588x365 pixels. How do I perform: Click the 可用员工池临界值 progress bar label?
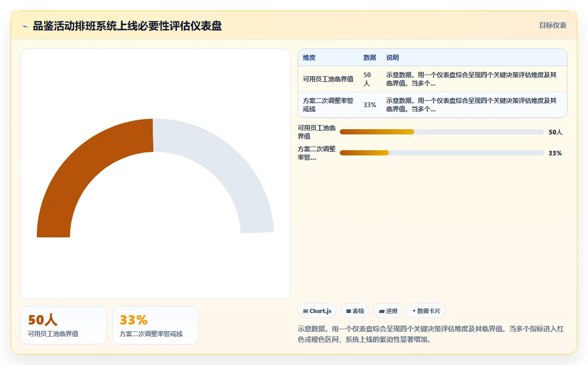[317, 132]
